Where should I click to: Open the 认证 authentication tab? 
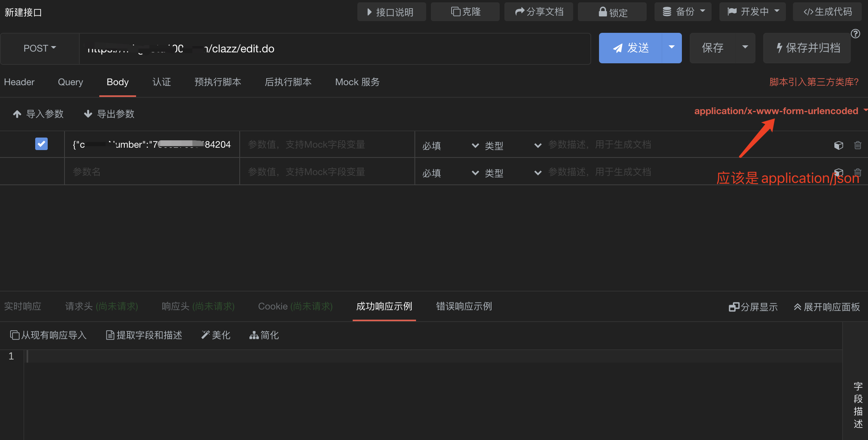[x=161, y=82]
